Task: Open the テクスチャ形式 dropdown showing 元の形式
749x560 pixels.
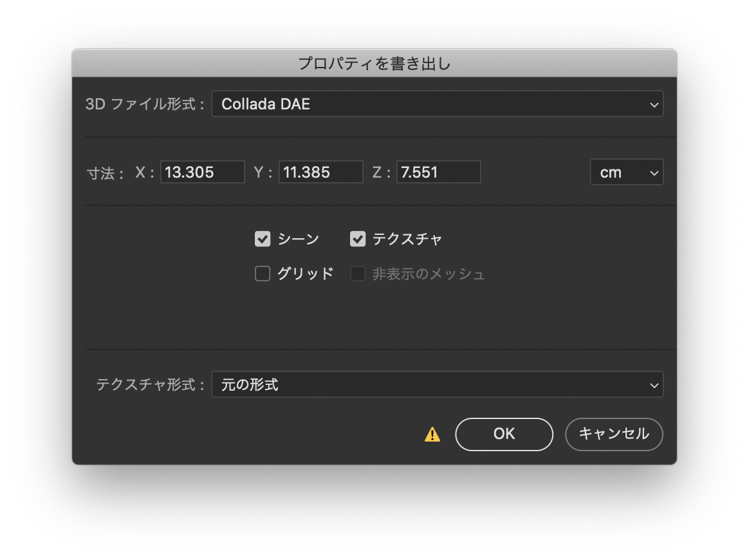Action: point(437,385)
